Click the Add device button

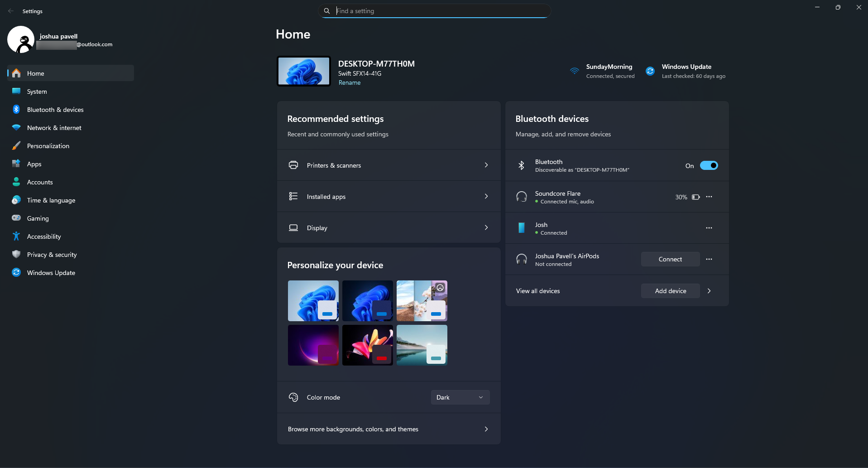pos(670,291)
